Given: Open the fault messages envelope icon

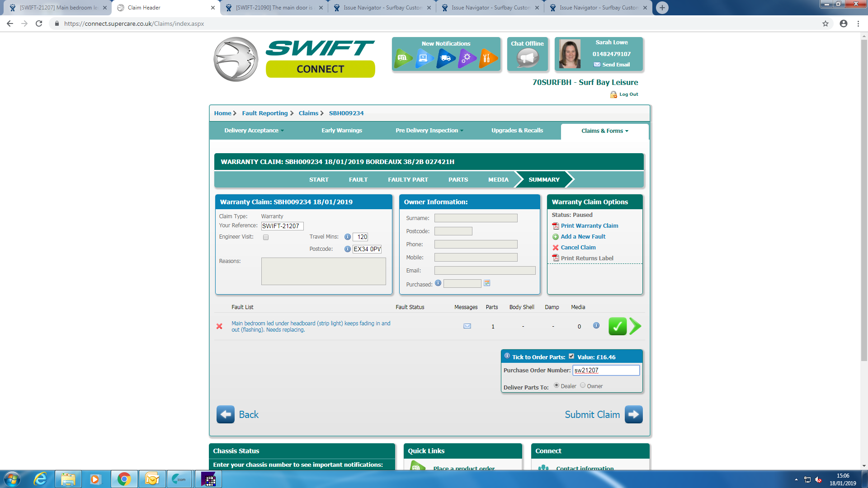Looking at the screenshot, I should (x=467, y=326).
